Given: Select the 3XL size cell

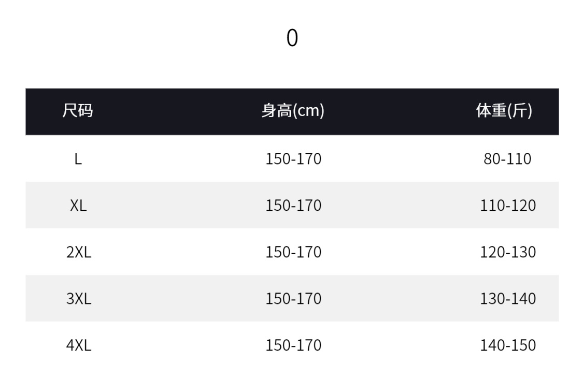Looking at the screenshot, I should pos(78,299).
